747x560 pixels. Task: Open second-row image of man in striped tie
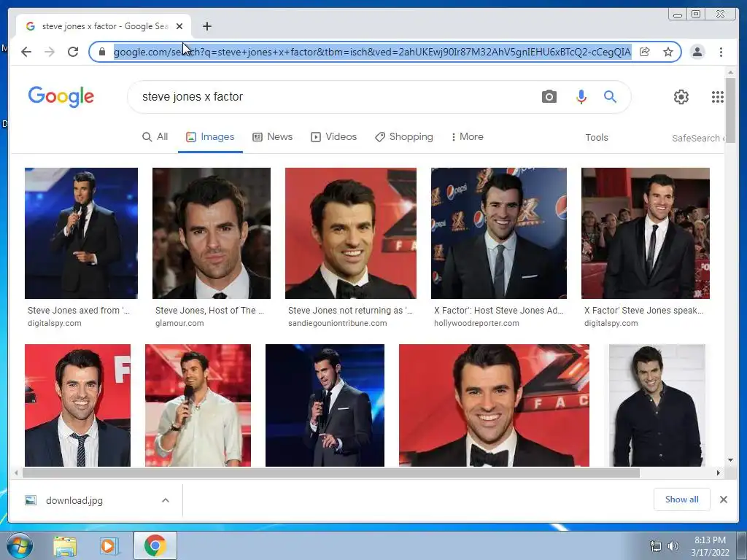click(77, 405)
